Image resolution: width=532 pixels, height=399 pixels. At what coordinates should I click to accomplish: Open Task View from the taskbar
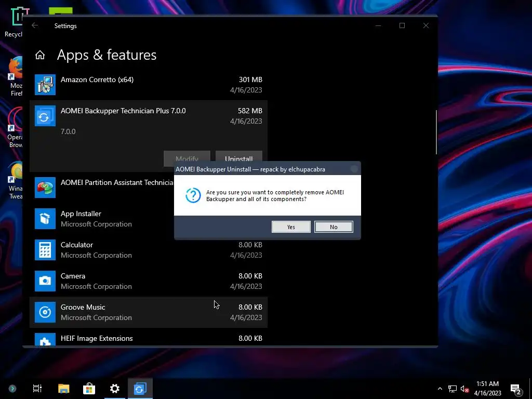pos(37,389)
